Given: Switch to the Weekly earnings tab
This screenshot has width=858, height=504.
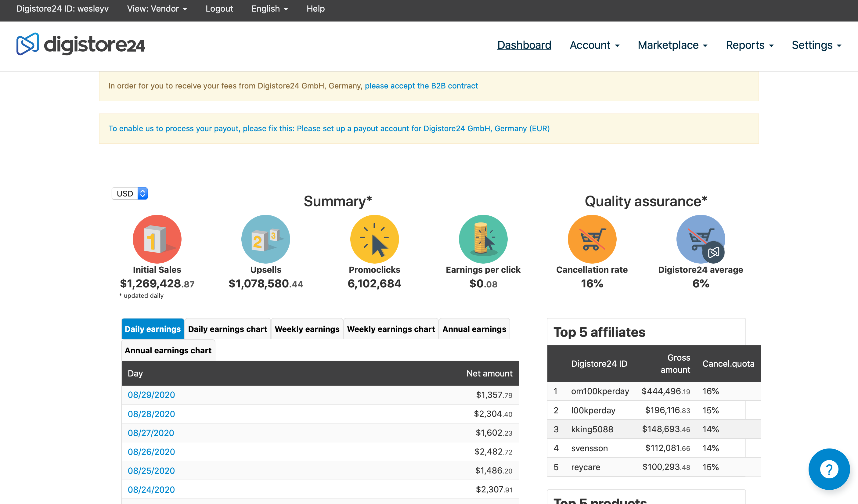Looking at the screenshot, I should point(307,329).
